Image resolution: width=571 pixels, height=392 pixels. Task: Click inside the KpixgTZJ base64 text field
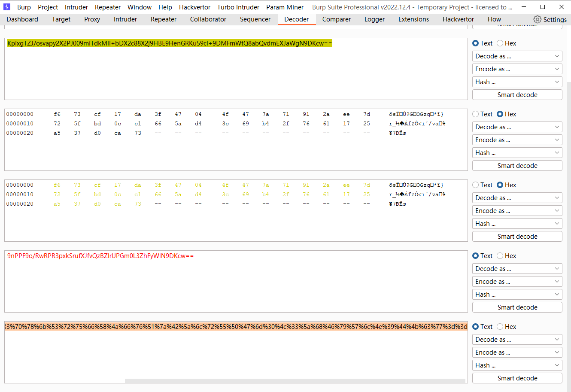pyautogui.click(x=236, y=69)
